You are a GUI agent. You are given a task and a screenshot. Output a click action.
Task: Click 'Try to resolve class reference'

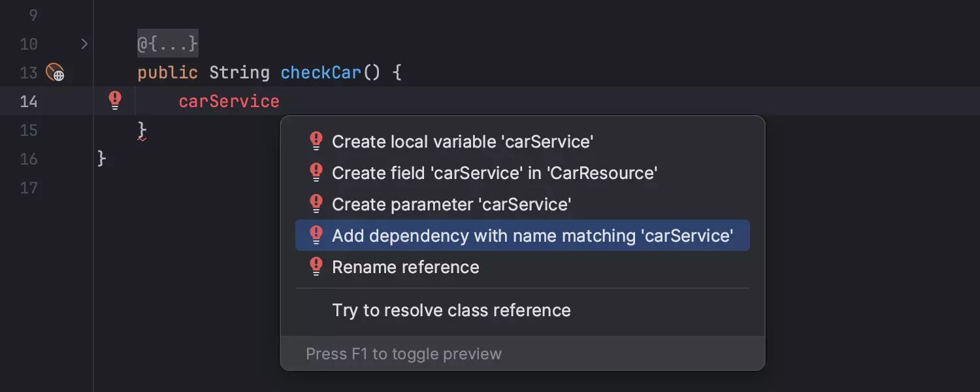(x=451, y=310)
